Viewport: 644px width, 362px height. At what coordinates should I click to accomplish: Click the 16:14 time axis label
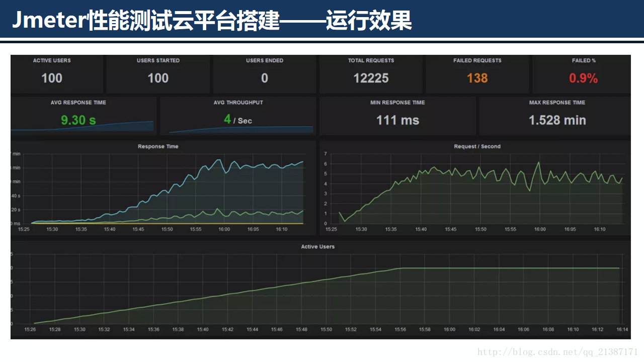pyautogui.click(x=622, y=330)
